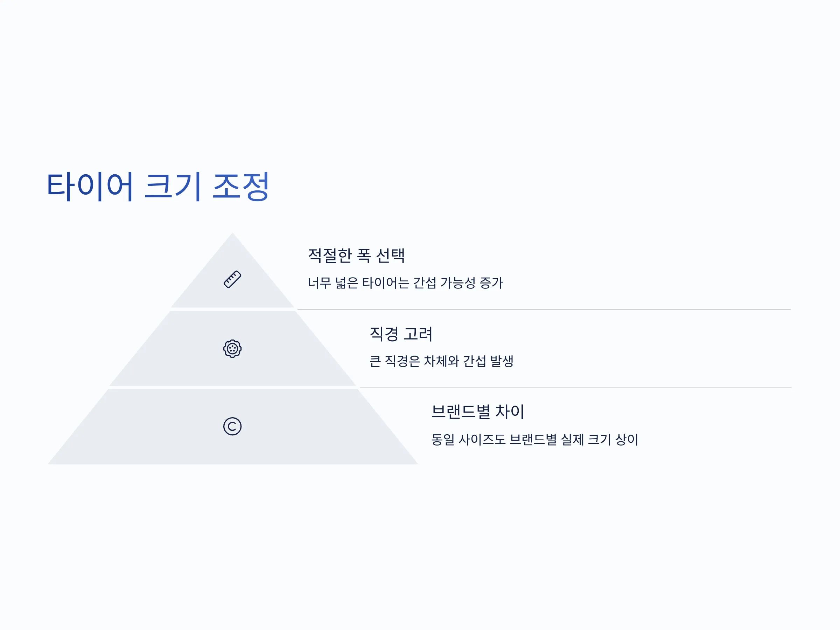Select the divider line below 적절한 폭 선택 section

[544, 309]
